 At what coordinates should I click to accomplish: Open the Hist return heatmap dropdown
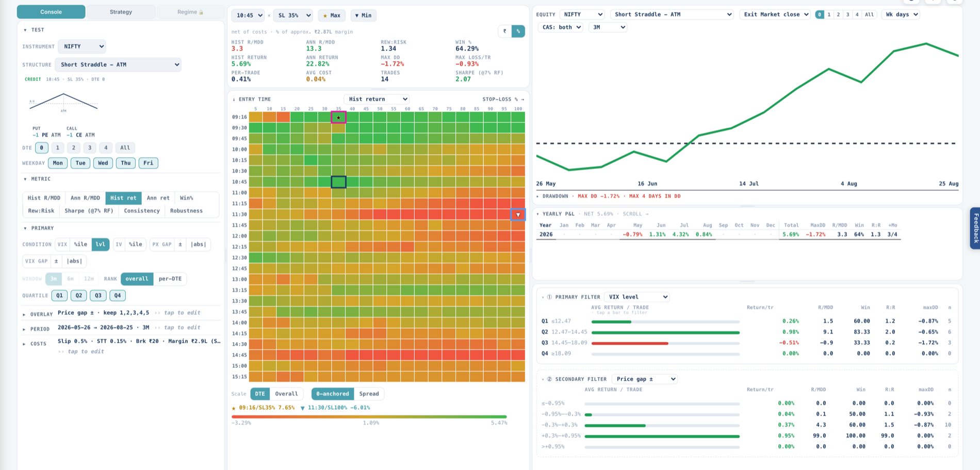377,99
